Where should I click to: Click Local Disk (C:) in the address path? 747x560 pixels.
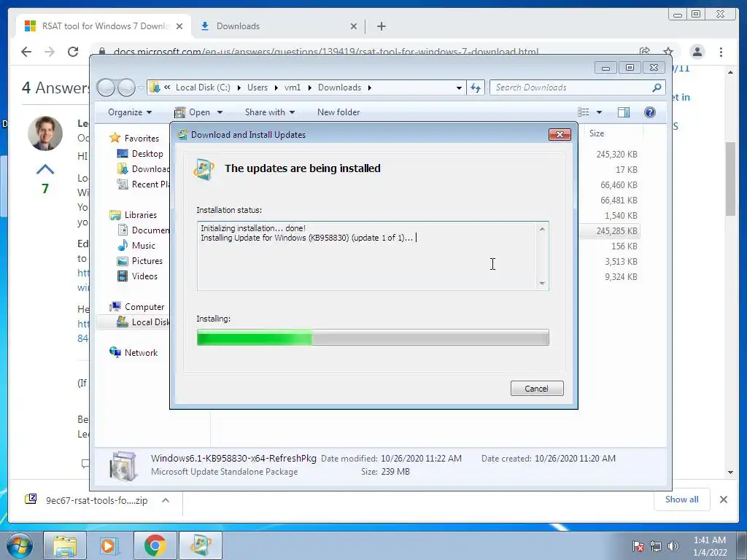(x=203, y=87)
